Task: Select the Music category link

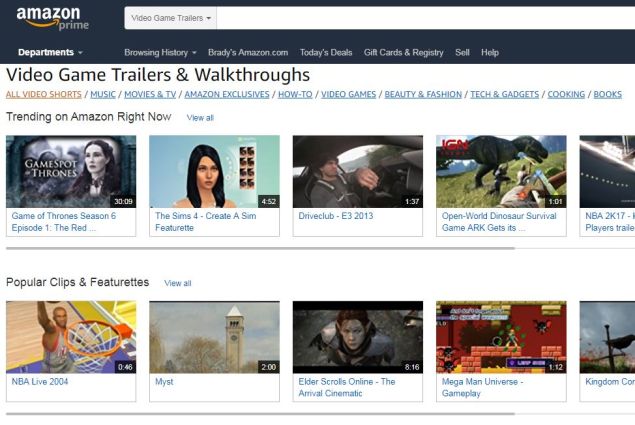Action: (103, 94)
